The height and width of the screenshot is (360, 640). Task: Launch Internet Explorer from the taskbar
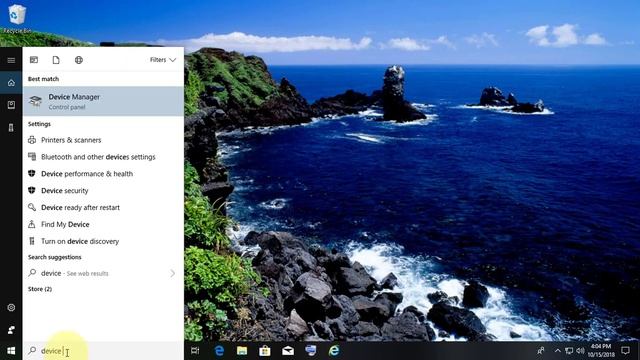click(334, 351)
